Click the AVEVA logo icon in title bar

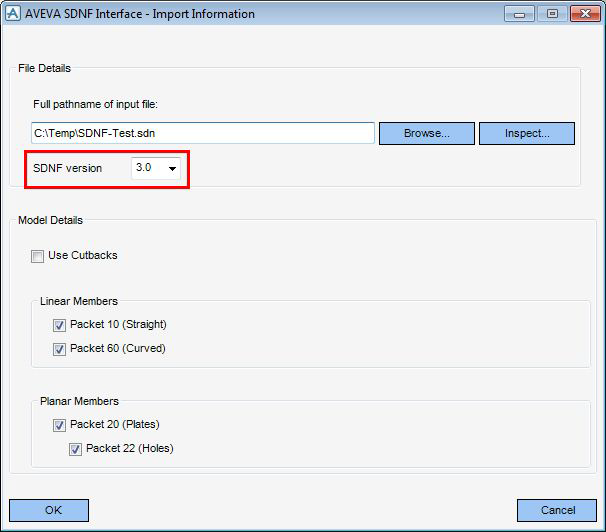[13, 14]
